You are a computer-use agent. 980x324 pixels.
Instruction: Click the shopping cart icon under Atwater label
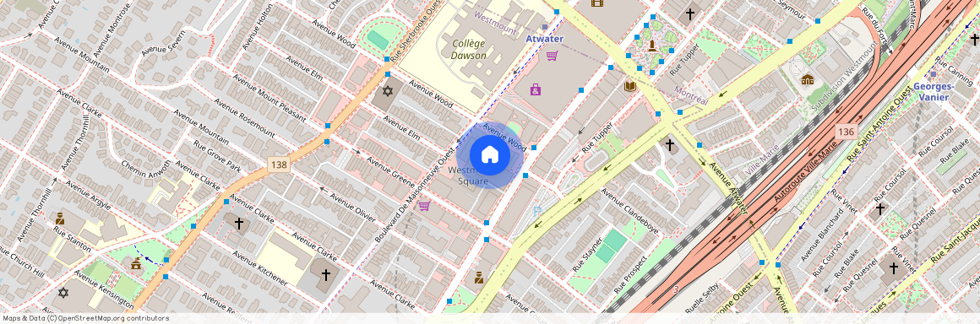click(x=552, y=57)
